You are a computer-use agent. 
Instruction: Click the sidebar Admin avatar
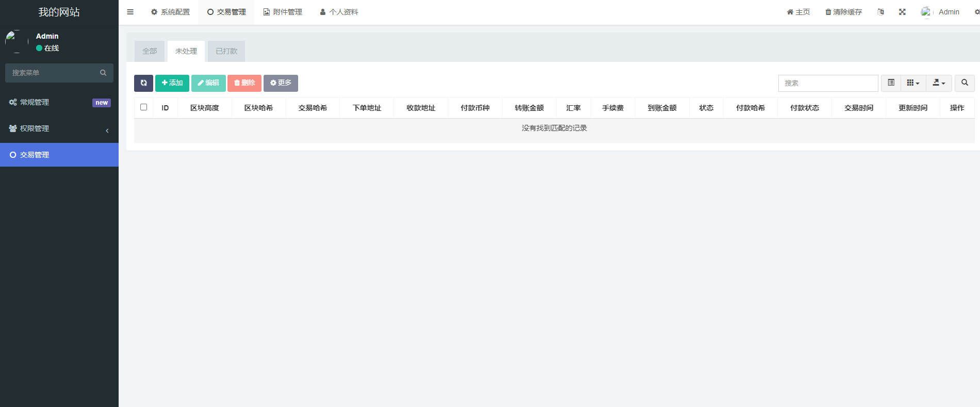[x=17, y=42]
